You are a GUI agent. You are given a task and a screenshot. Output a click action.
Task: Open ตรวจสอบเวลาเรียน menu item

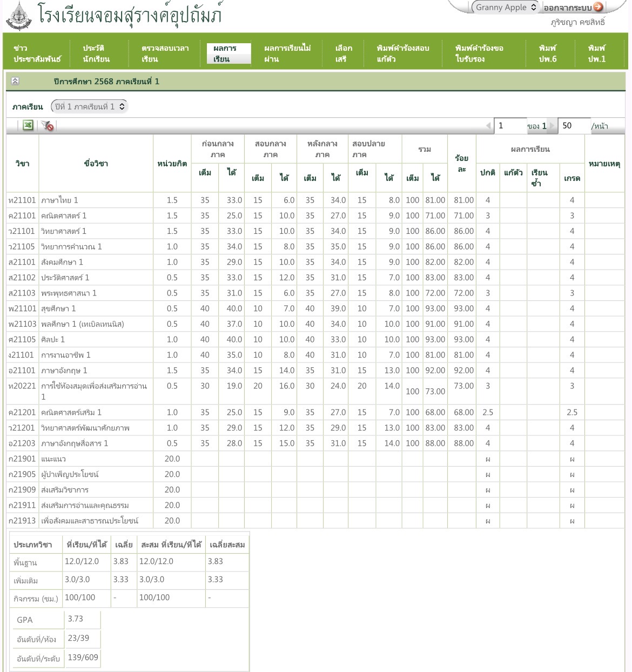tap(165, 53)
